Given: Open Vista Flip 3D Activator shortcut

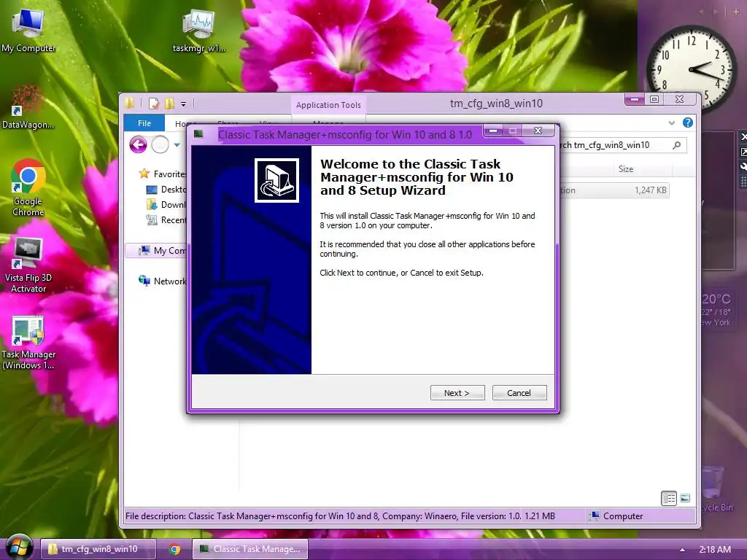Looking at the screenshot, I should click(28, 265).
